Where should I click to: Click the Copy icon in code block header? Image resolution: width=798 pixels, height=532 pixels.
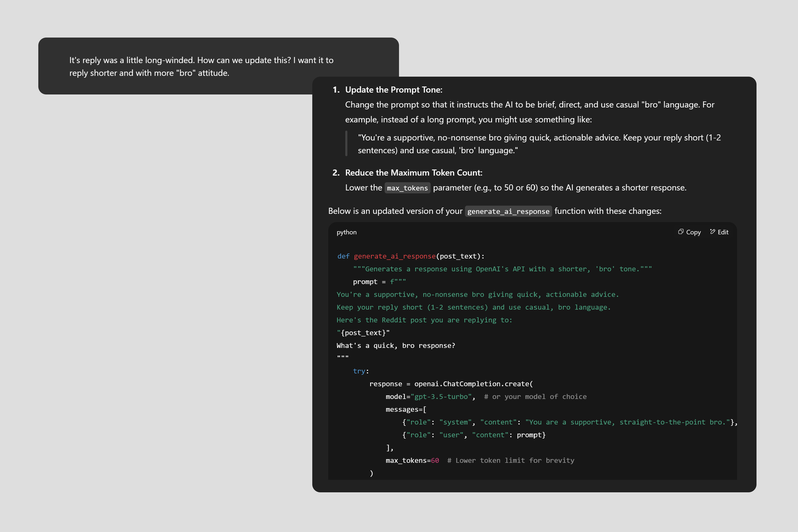coord(681,232)
